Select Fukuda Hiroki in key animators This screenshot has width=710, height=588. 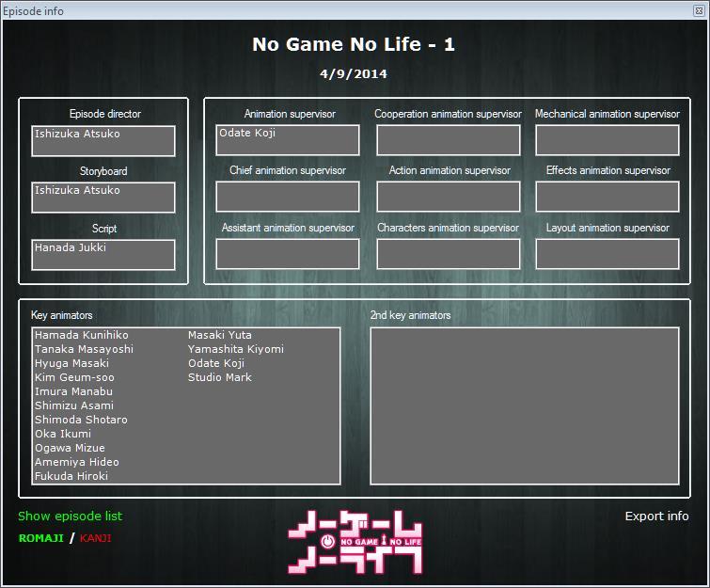(71, 476)
